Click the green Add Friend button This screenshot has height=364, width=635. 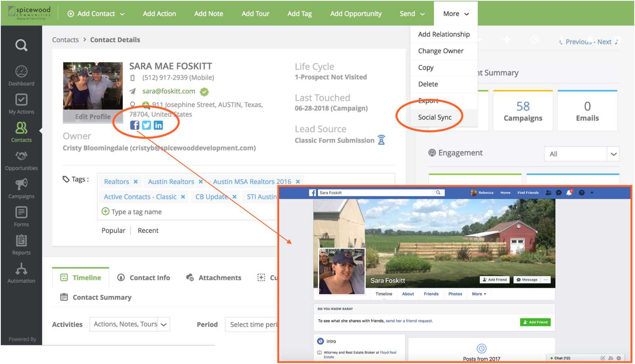[x=535, y=322]
